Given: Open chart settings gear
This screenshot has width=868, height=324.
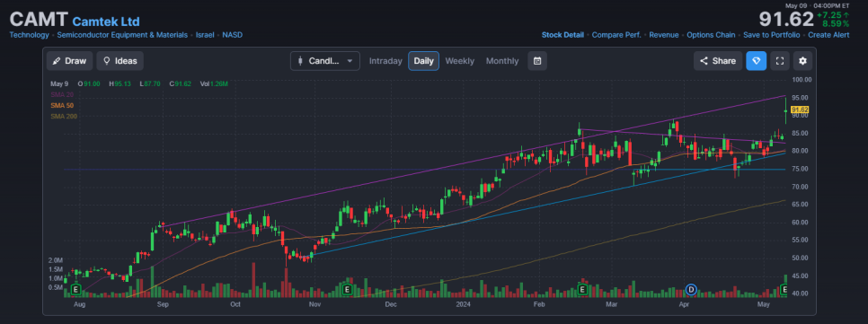Looking at the screenshot, I should (802, 61).
